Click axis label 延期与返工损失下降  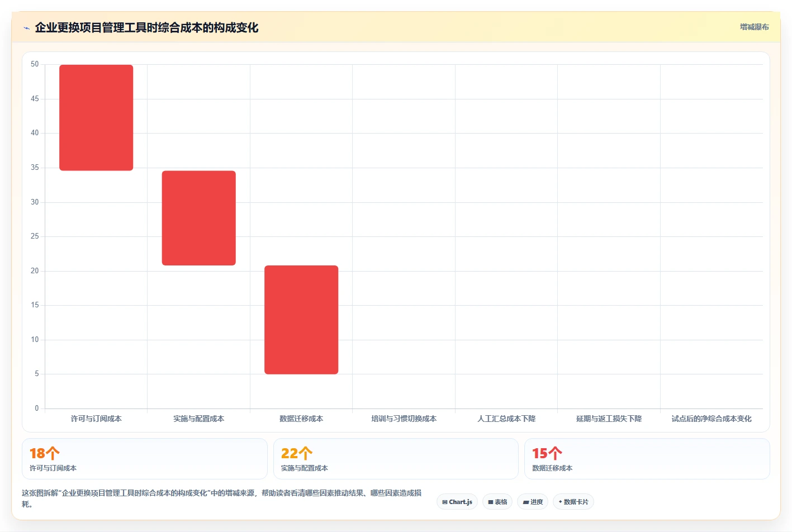pos(609,419)
